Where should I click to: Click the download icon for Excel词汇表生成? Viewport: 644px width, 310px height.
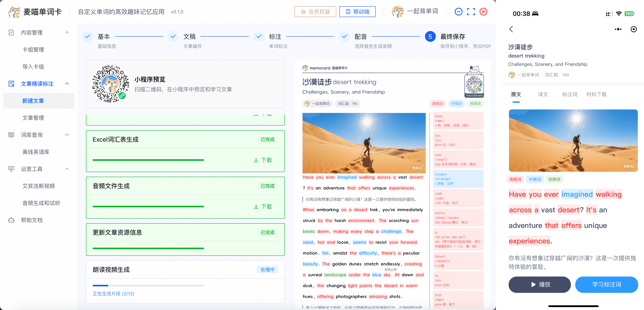pyautogui.click(x=256, y=160)
